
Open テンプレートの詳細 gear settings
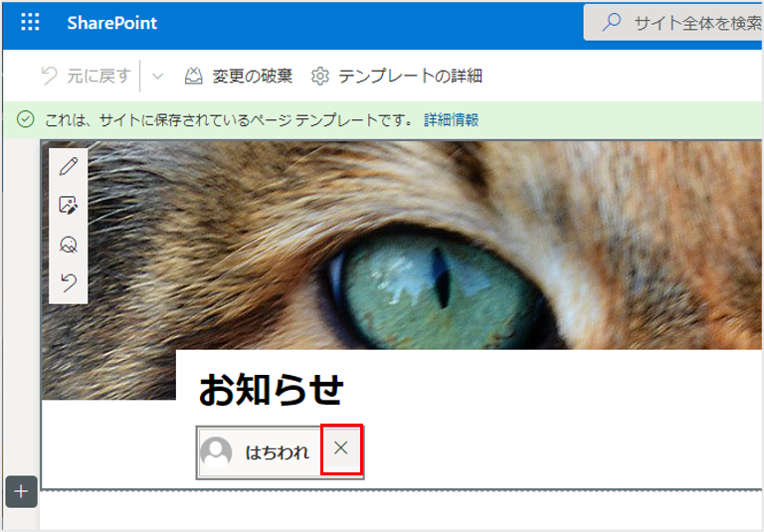click(x=397, y=76)
